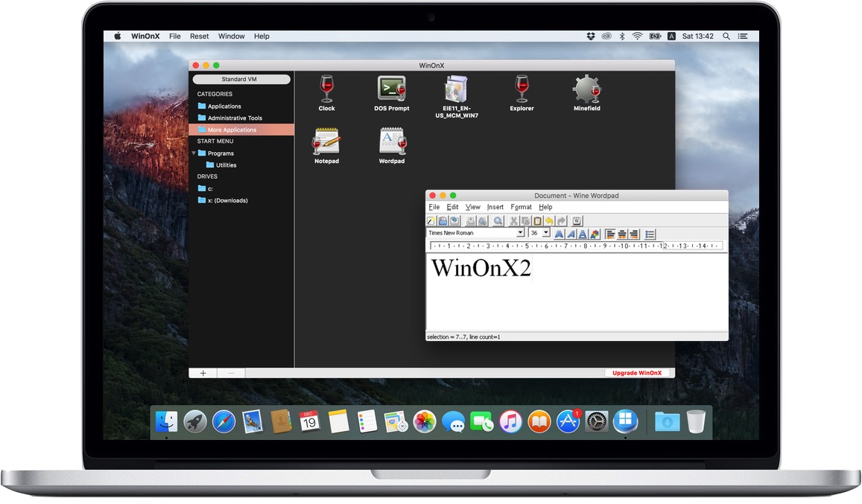
Task: Open the Explorer wine glass icon
Action: coord(522,89)
